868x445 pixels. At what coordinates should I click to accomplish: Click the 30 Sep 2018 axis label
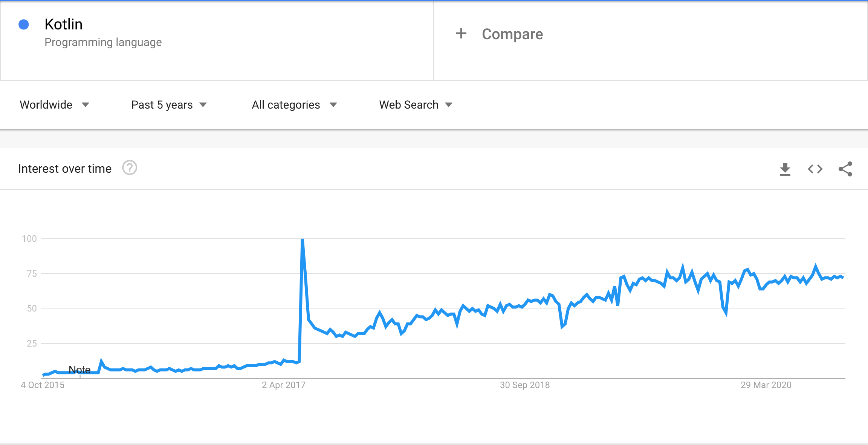525,385
